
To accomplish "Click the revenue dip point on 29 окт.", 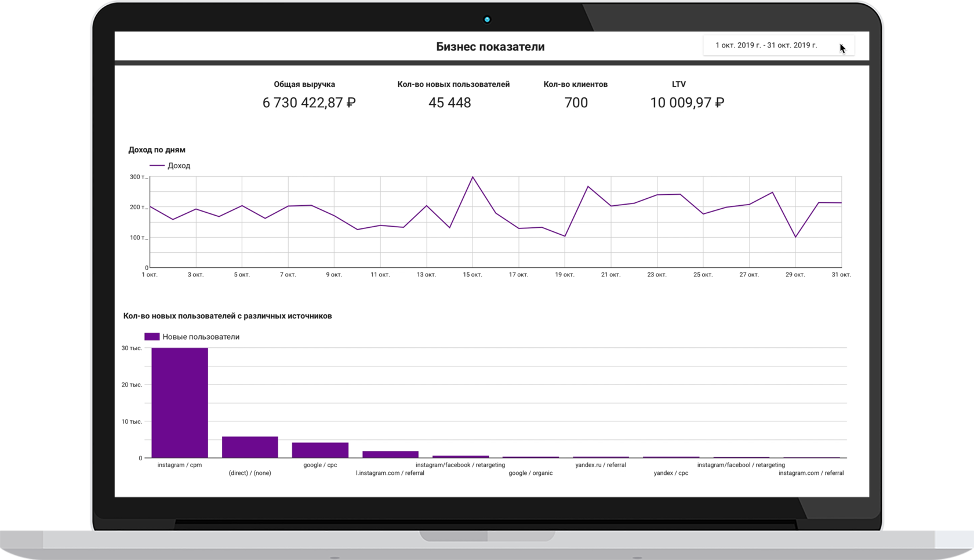I will click(x=795, y=237).
